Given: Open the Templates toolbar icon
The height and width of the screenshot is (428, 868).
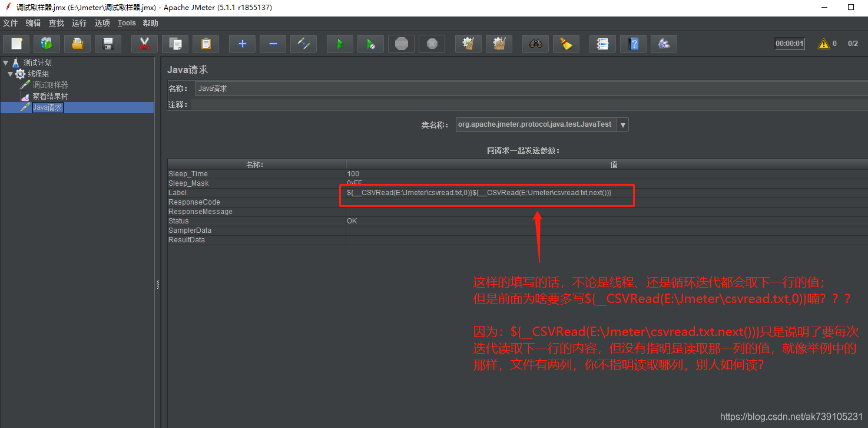Looking at the screenshot, I should (47, 44).
